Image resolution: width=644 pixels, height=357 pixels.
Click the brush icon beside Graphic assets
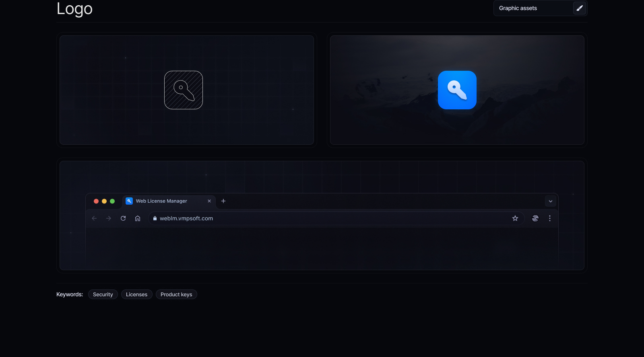click(x=580, y=8)
